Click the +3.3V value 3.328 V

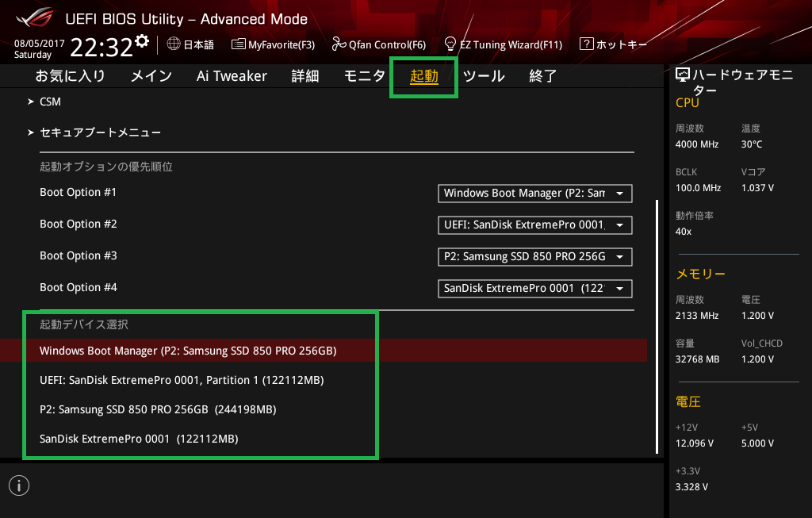tap(691, 487)
